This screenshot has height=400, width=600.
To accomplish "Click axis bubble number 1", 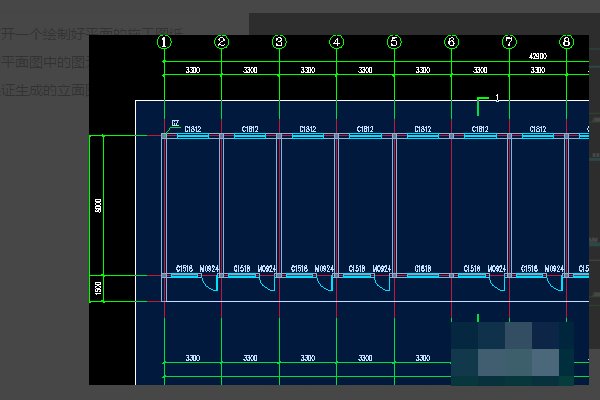I will click(x=164, y=42).
